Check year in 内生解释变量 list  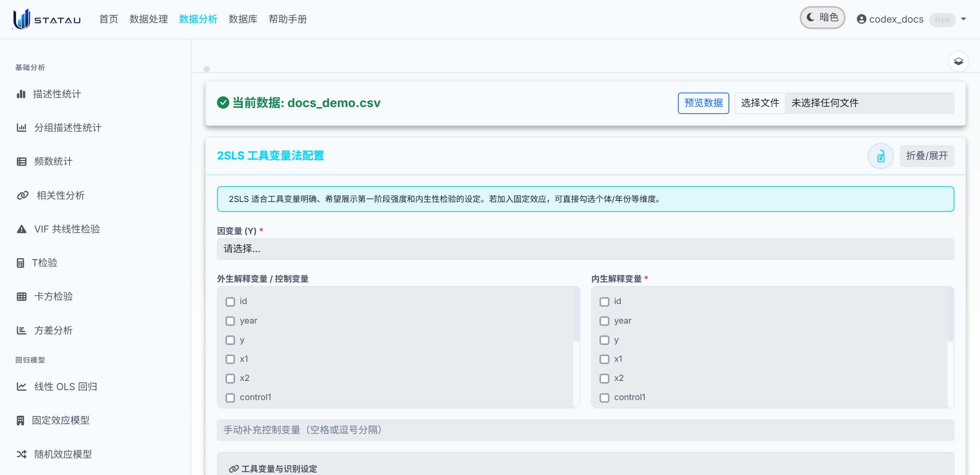tap(604, 321)
